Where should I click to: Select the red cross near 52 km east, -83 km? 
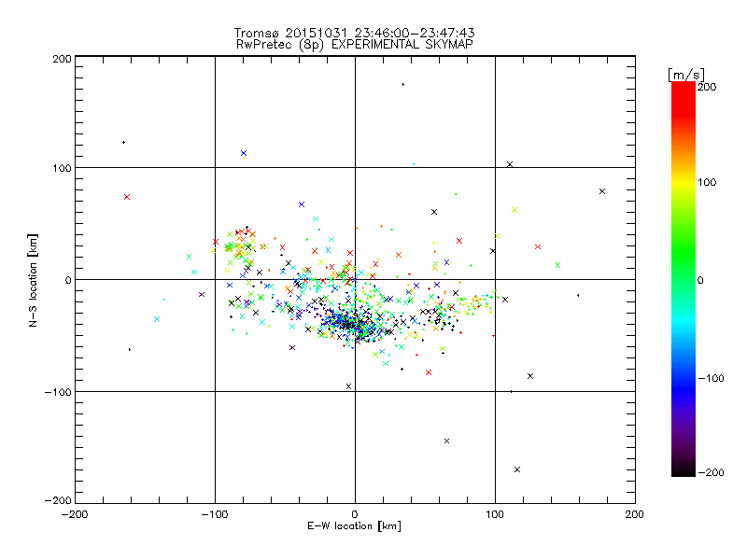click(x=429, y=372)
